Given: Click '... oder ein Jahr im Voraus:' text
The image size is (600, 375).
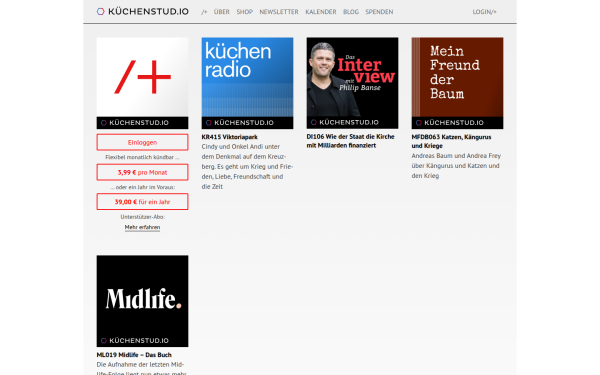Looking at the screenshot, I should tap(142, 187).
